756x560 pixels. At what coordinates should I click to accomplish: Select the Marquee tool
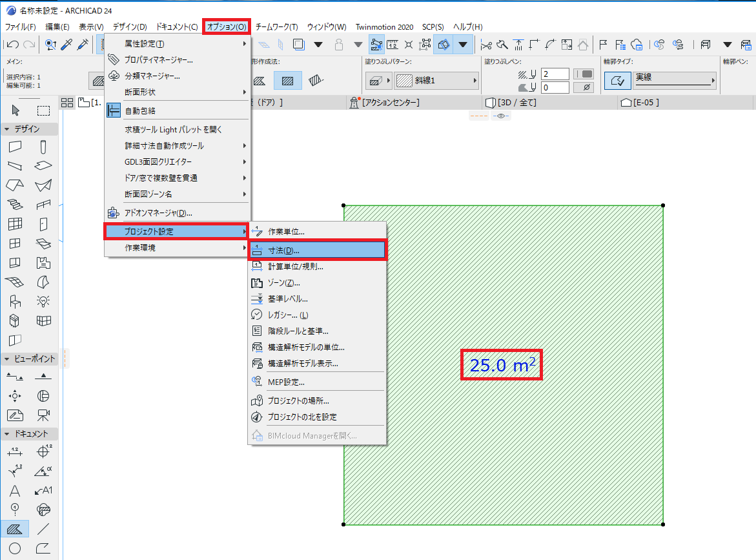click(43, 110)
